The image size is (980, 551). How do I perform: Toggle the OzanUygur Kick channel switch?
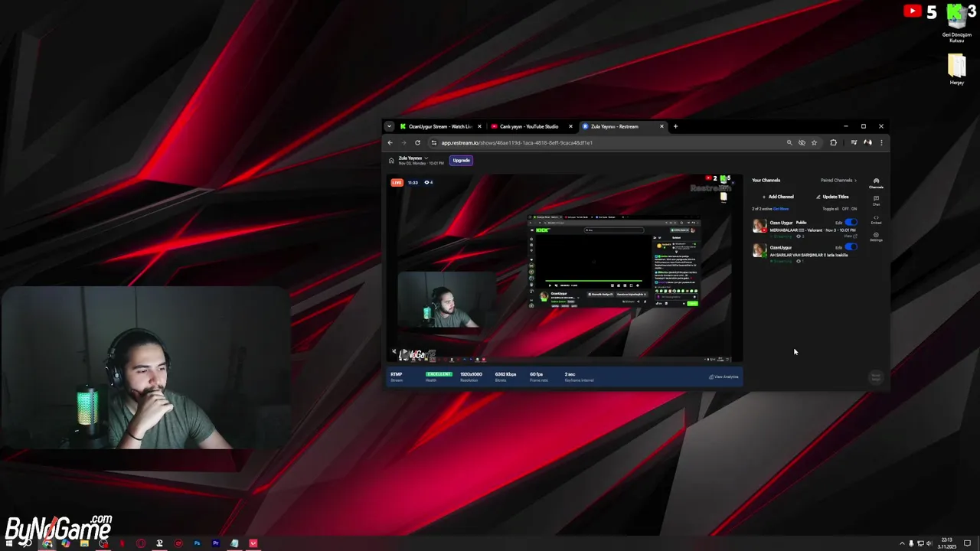(851, 247)
